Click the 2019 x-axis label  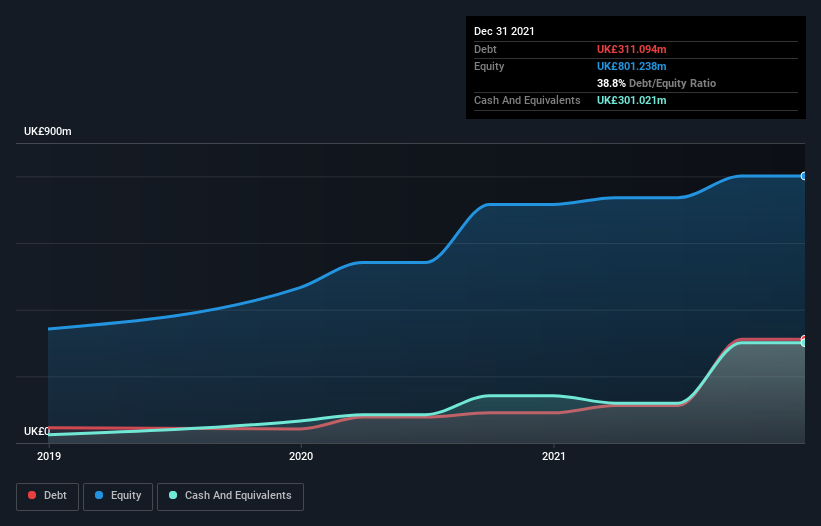[x=49, y=456]
